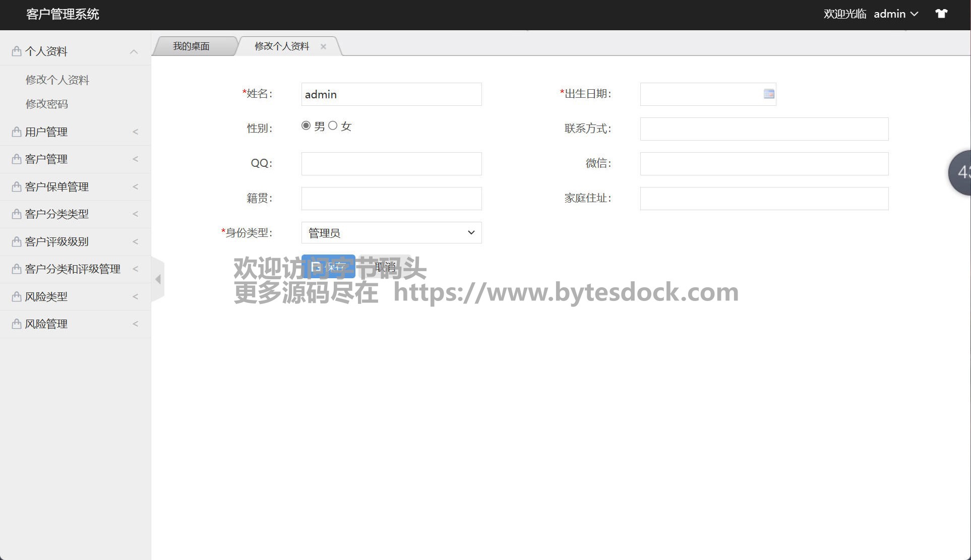Screen dimensions: 971x560
Task: Expand the 客户管理 sidebar section
Action: point(76,159)
